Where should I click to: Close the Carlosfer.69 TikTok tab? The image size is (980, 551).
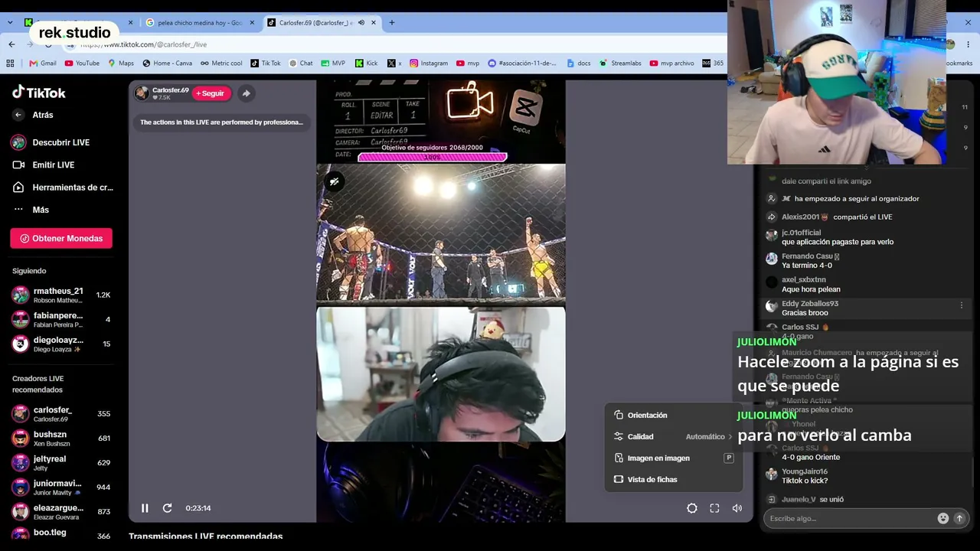(x=374, y=23)
